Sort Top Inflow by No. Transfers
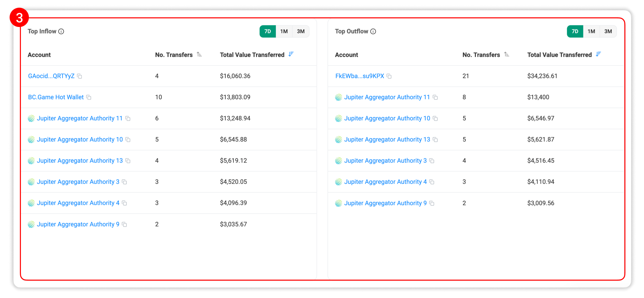Viewport: 644px width, 298px height. pyautogui.click(x=199, y=55)
